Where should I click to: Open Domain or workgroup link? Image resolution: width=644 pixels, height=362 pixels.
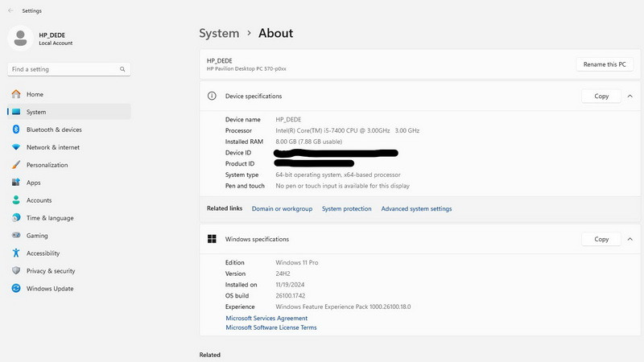(x=282, y=208)
